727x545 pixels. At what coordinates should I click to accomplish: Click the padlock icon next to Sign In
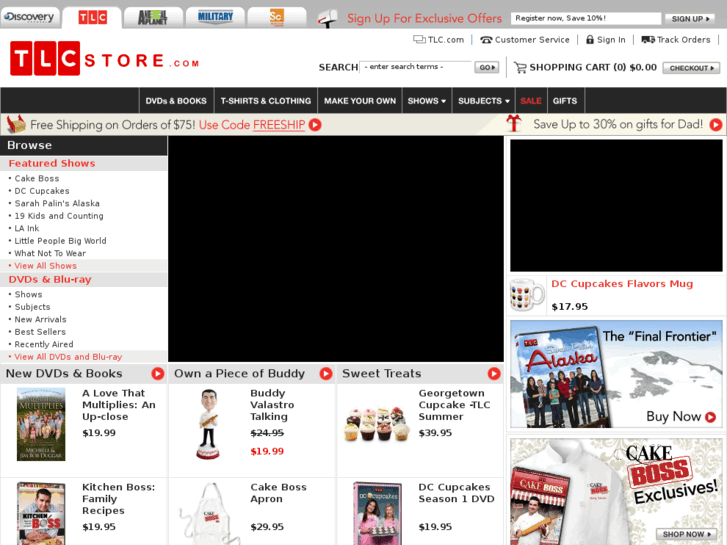[x=590, y=39]
